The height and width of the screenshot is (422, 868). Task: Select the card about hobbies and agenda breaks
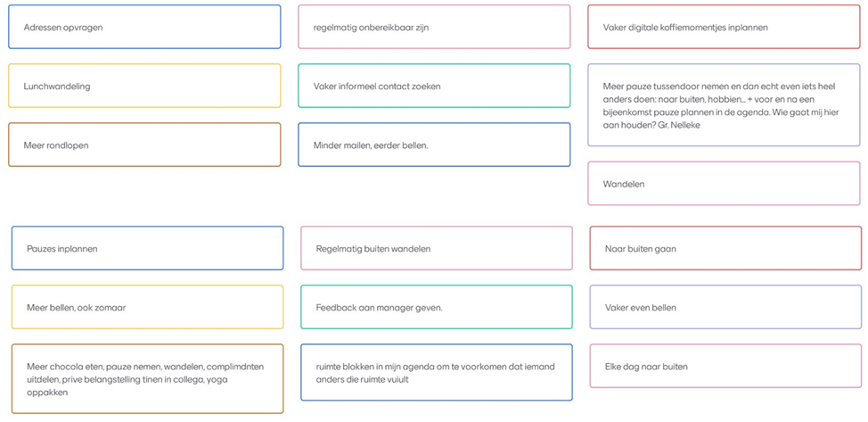[724, 105]
